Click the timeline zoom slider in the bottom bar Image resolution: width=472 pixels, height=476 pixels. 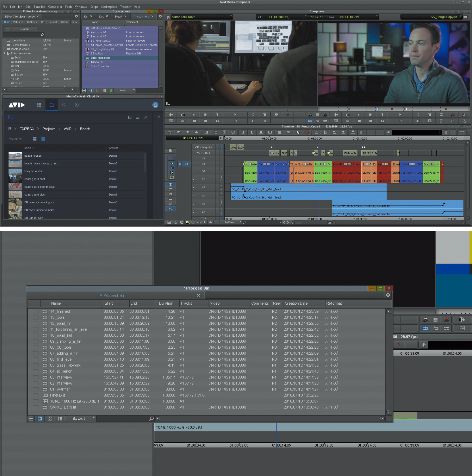[299, 222]
